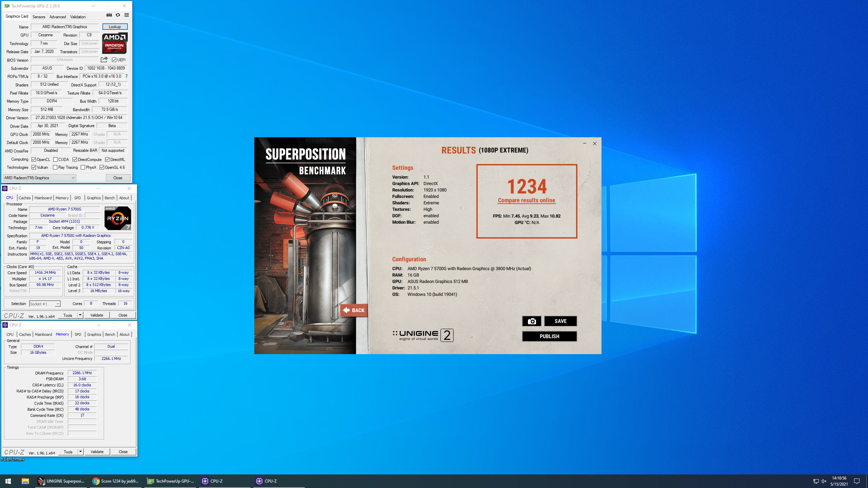Image resolution: width=868 pixels, height=488 pixels.
Task: Click the GPU-Z Name field
Action: point(65,27)
